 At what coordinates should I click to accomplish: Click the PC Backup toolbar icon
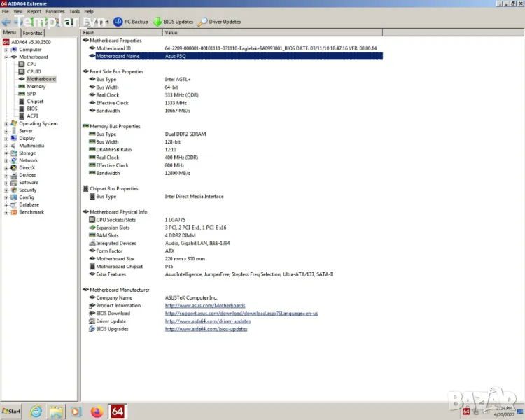(118, 22)
